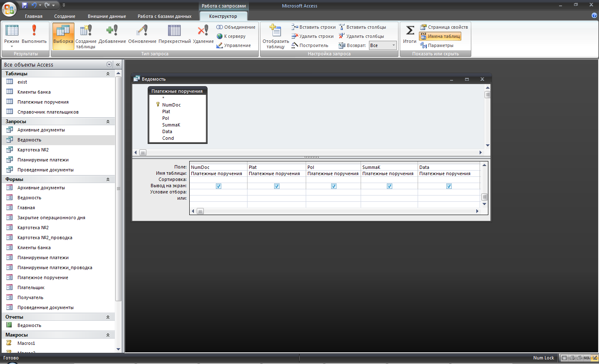599x364 pixels.
Task: Select the SummaK field in table list
Action: coord(171,125)
